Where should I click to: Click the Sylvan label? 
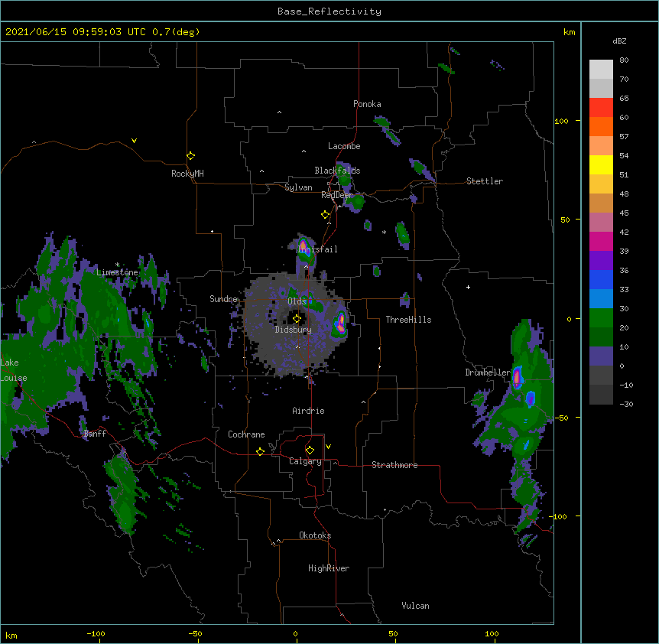click(x=298, y=187)
